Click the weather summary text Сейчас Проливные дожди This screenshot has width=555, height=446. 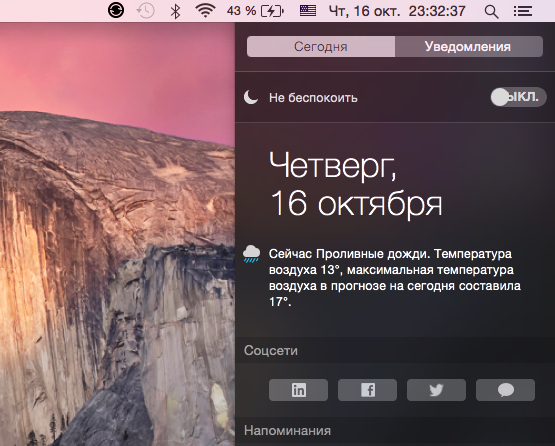[394, 278]
